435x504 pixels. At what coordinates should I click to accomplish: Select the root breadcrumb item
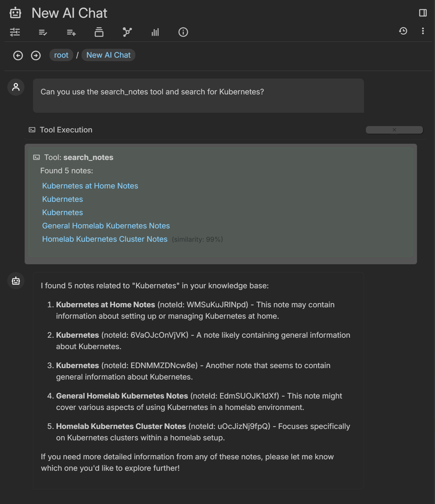61,55
